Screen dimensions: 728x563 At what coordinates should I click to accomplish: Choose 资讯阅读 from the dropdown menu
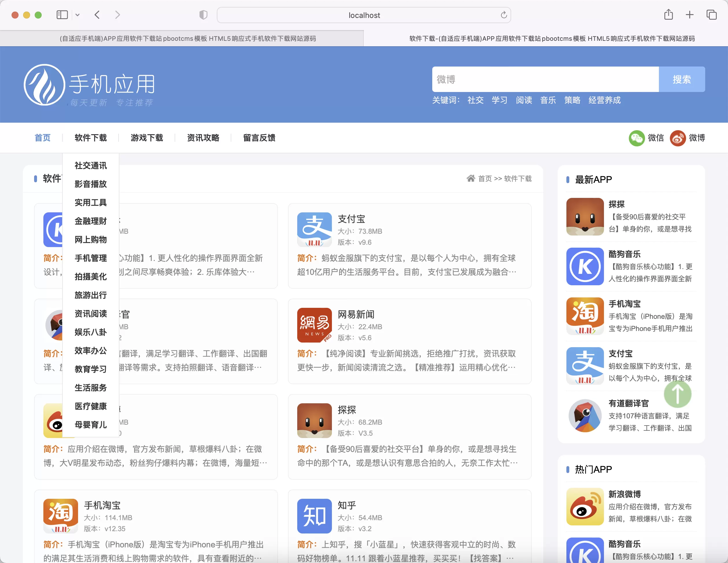click(x=91, y=314)
